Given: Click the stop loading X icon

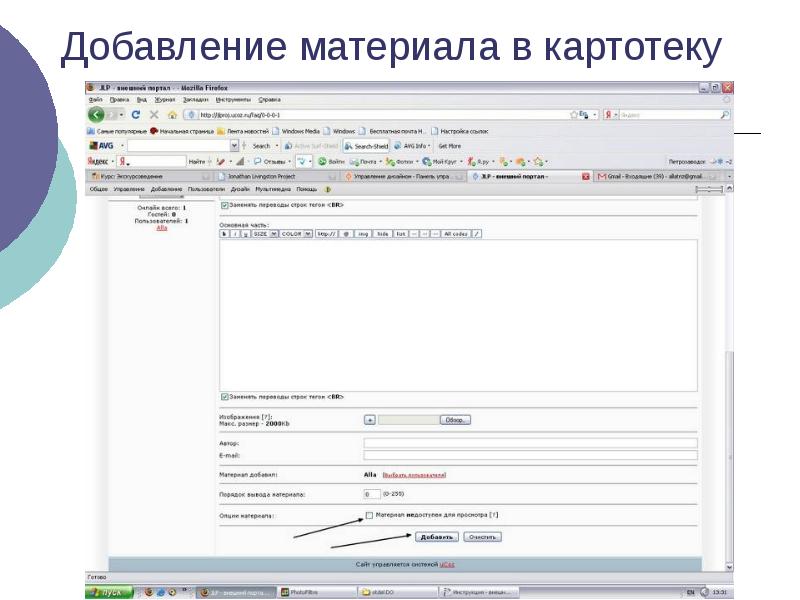Looking at the screenshot, I should point(153,115).
